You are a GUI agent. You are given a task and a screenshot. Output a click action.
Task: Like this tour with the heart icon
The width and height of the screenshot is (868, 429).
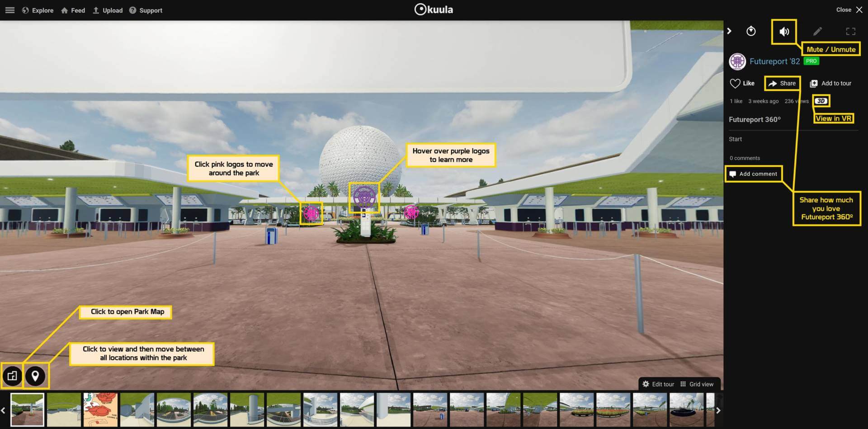pos(742,83)
